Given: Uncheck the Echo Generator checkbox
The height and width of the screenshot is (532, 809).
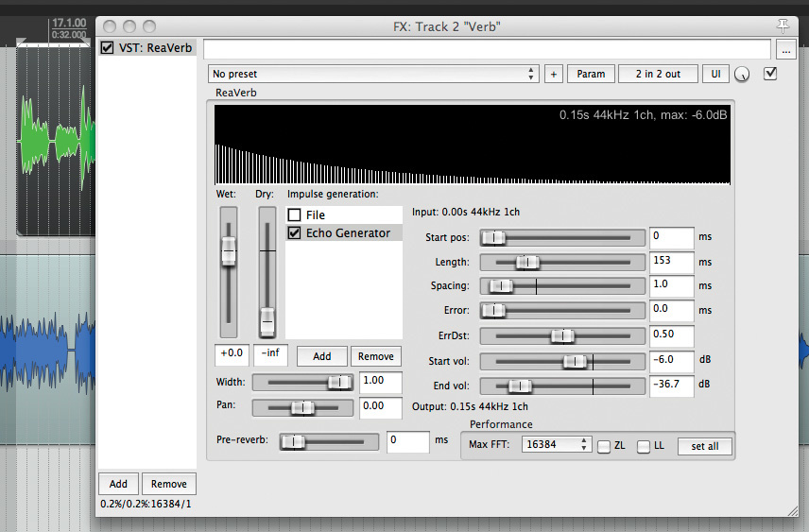Looking at the screenshot, I should click(295, 232).
